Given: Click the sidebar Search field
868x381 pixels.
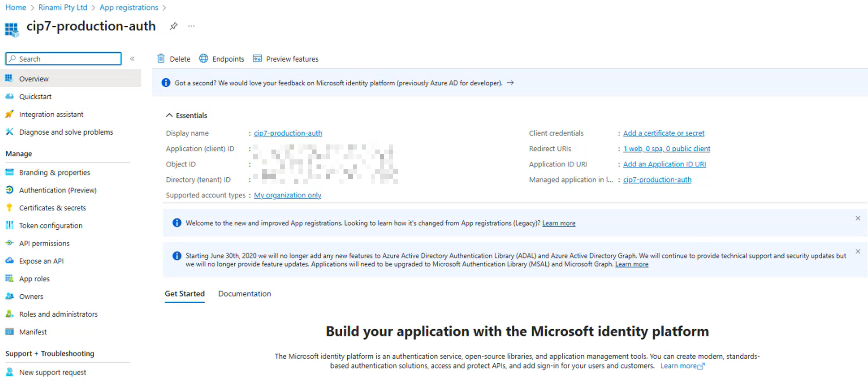Looking at the screenshot, I should (63, 59).
